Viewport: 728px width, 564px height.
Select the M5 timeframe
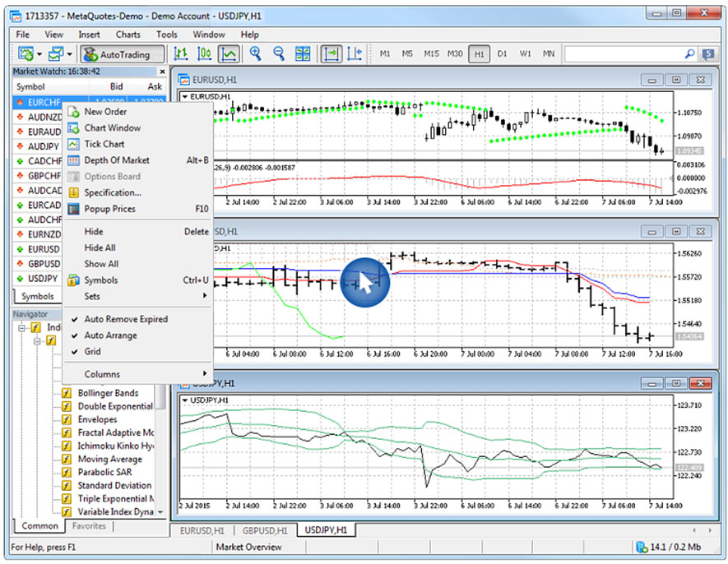click(x=407, y=53)
